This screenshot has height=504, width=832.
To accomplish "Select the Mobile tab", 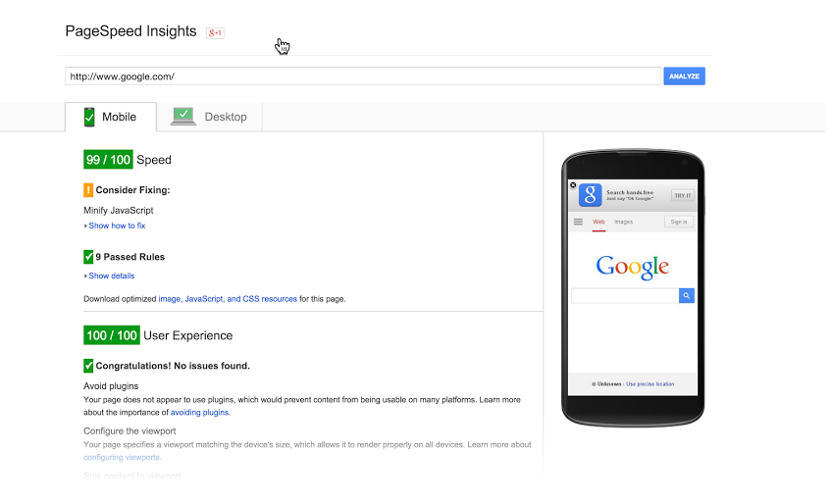I will coord(111,117).
